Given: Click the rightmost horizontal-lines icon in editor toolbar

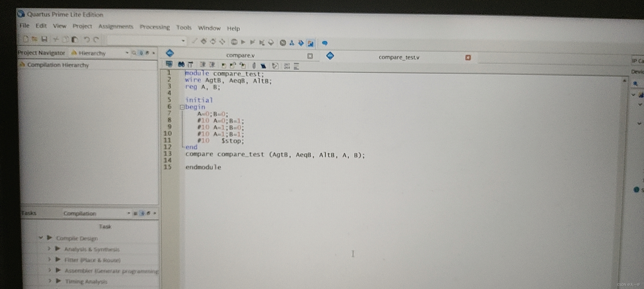Looking at the screenshot, I should point(296,66).
